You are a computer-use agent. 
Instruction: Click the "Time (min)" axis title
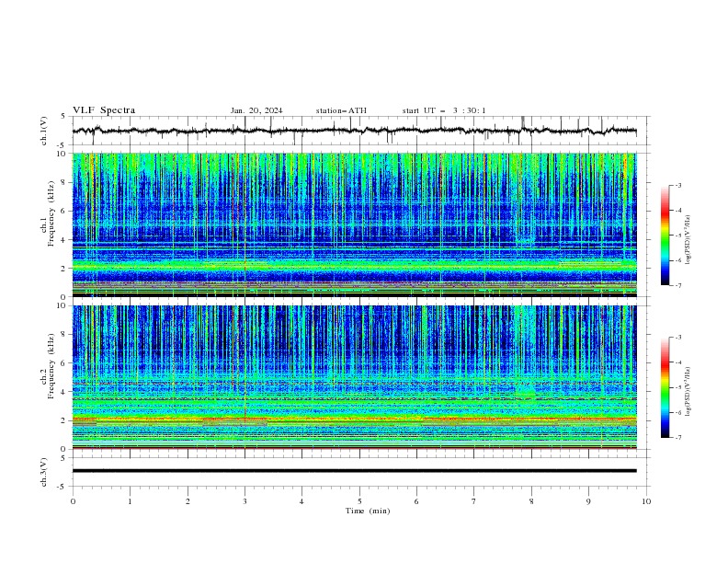368,511
